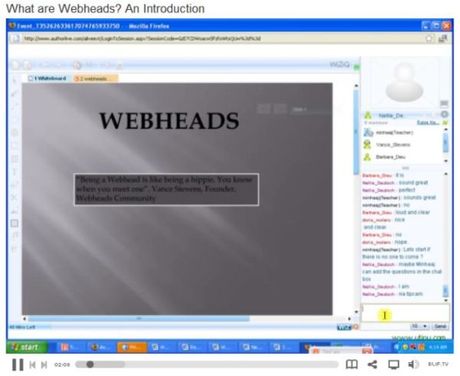Skip to previous video in player
Viewport: 460px width, 376px height.
click(32, 365)
